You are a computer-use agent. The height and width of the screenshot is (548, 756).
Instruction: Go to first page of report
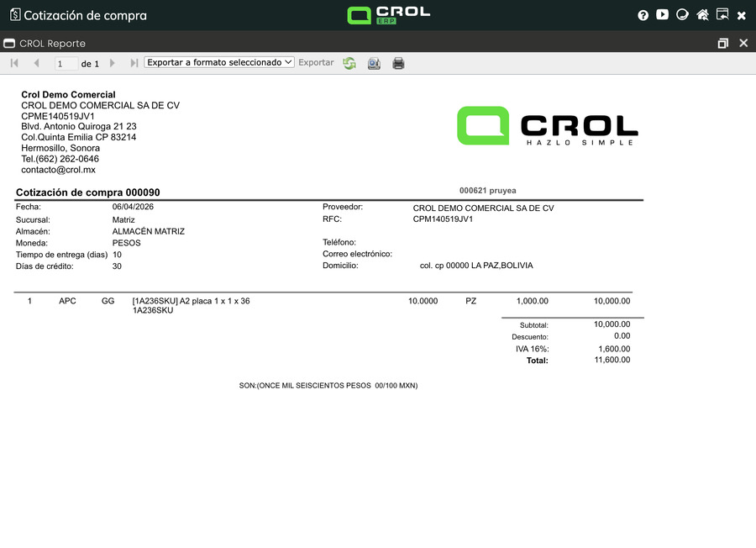point(14,63)
